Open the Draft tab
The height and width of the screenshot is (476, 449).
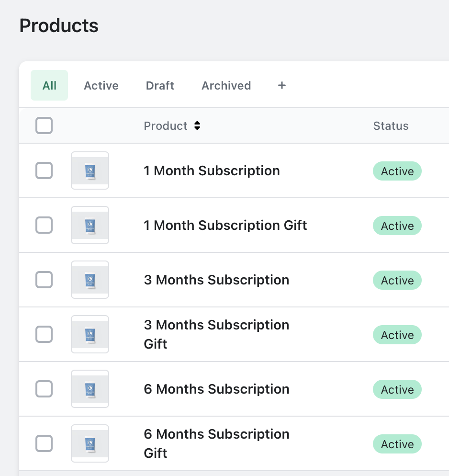(x=160, y=86)
